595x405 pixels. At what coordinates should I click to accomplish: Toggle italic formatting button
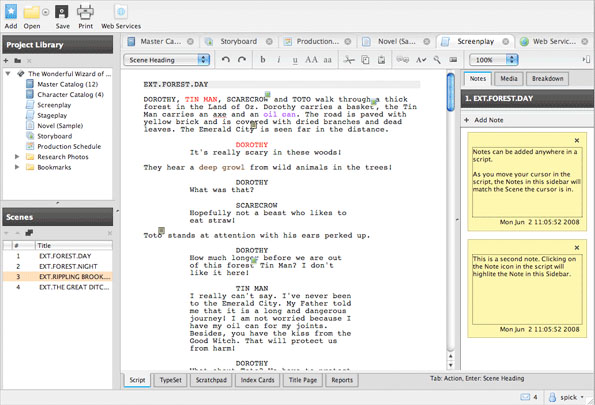tap(279, 60)
